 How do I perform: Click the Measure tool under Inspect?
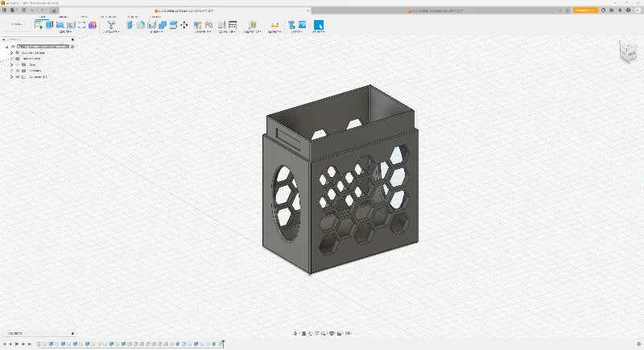275,26
